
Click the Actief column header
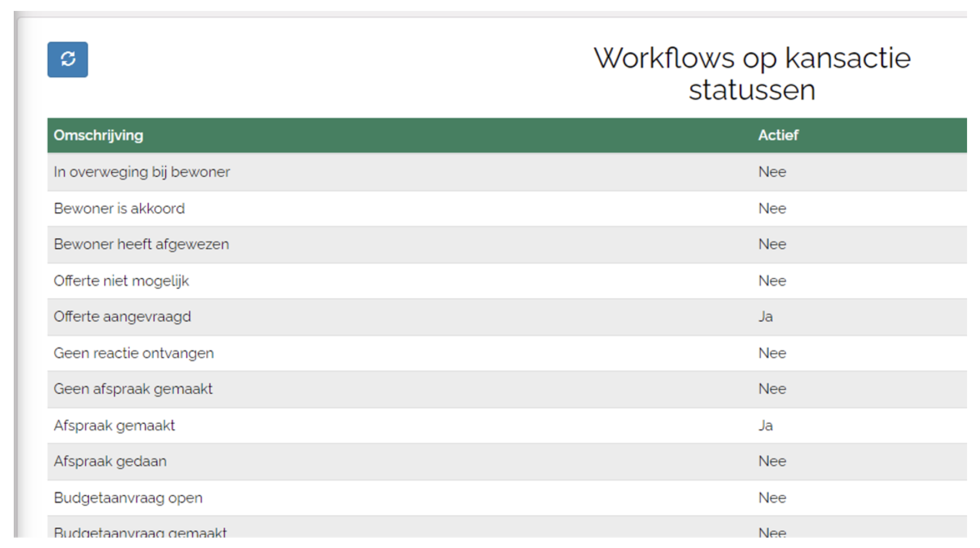point(778,135)
